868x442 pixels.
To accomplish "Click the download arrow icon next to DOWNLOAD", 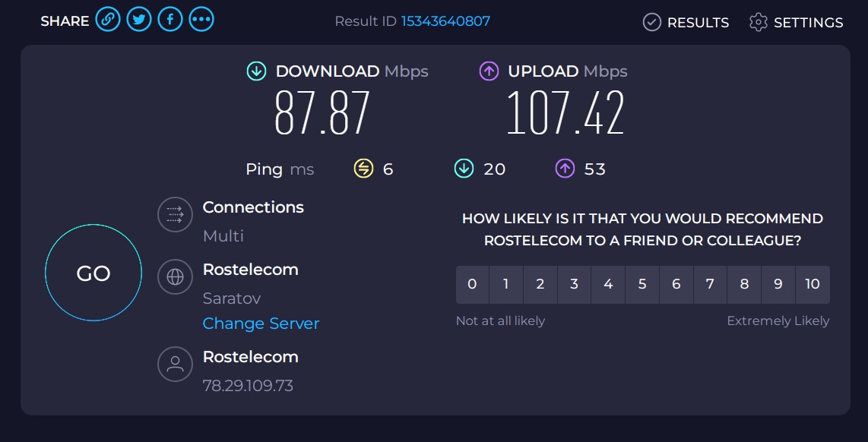I will pyautogui.click(x=256, y=71).
